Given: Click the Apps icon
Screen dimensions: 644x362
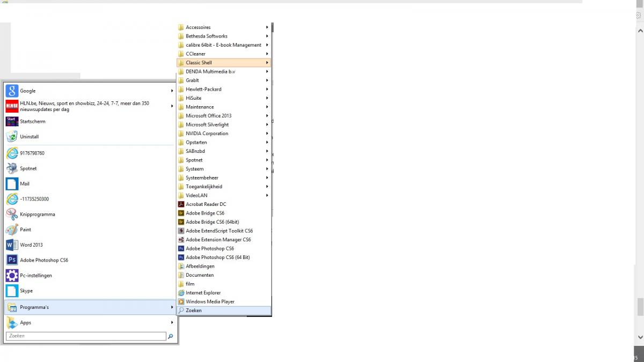Looking at the screenshot, I should pos(12,323).
